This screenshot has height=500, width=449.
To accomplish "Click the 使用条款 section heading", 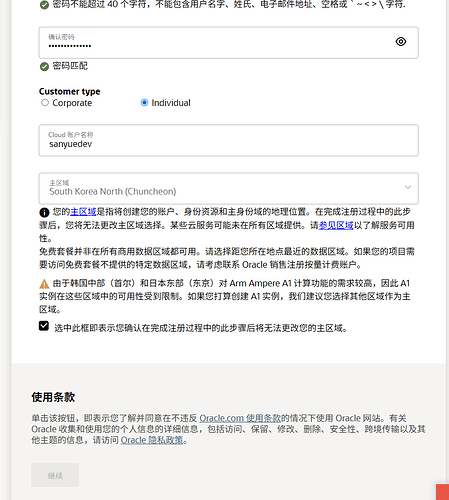I will click(53, 397).
